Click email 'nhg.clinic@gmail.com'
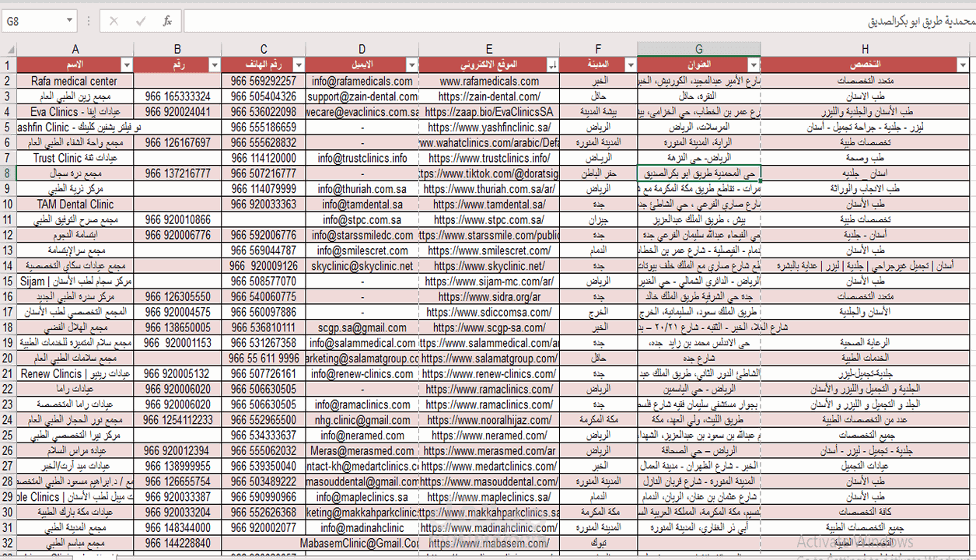This screenshot has width=976, height=560. click(362, 420)
